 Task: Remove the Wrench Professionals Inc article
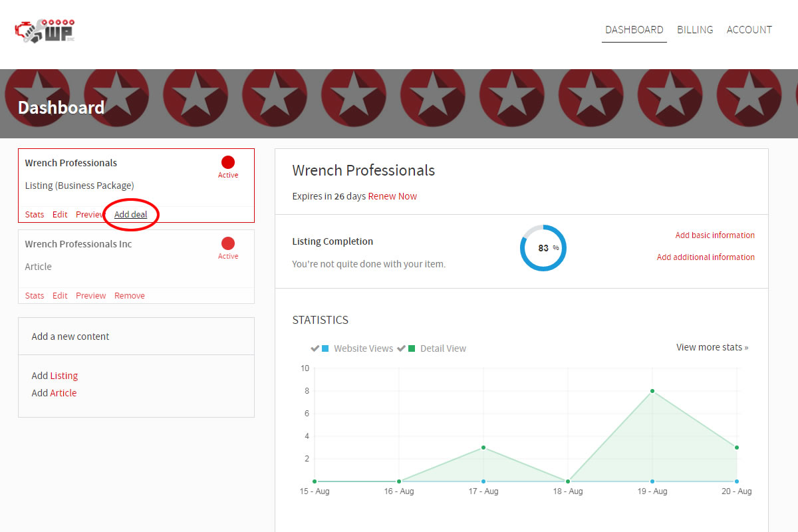coord(130,296)
